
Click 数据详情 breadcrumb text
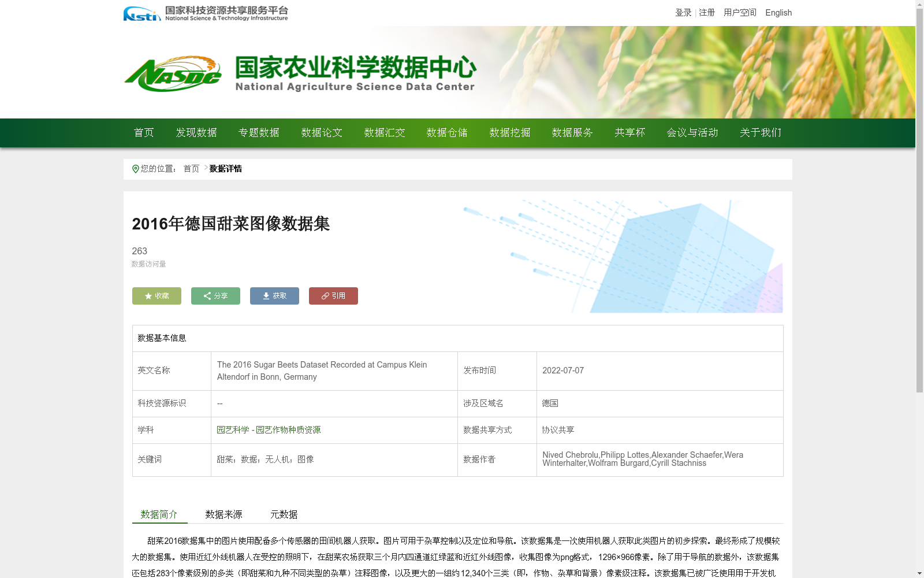(225, 169)
